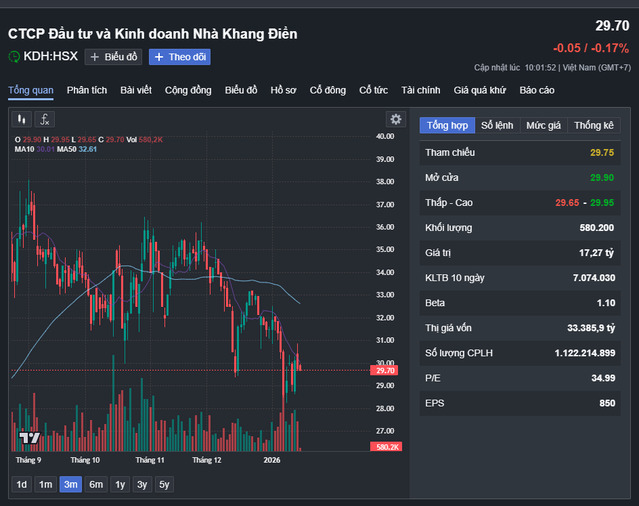Click the Beta value 1.10
This screenshot has width=639, height=506.
606,303
